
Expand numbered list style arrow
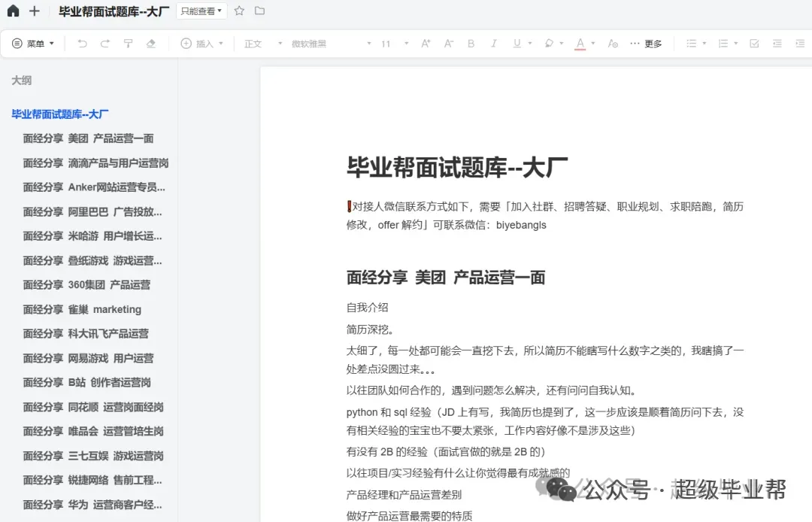(736, 44)
